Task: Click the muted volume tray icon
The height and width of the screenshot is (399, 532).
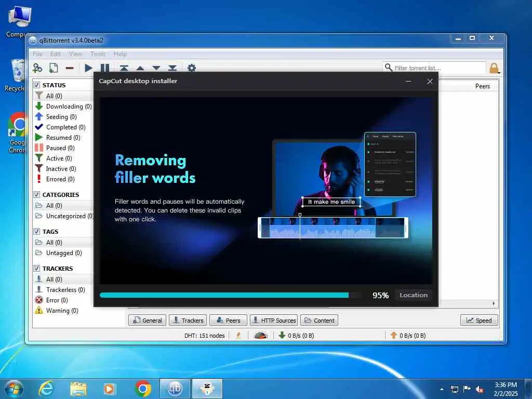Action: [x=480, y=389]
